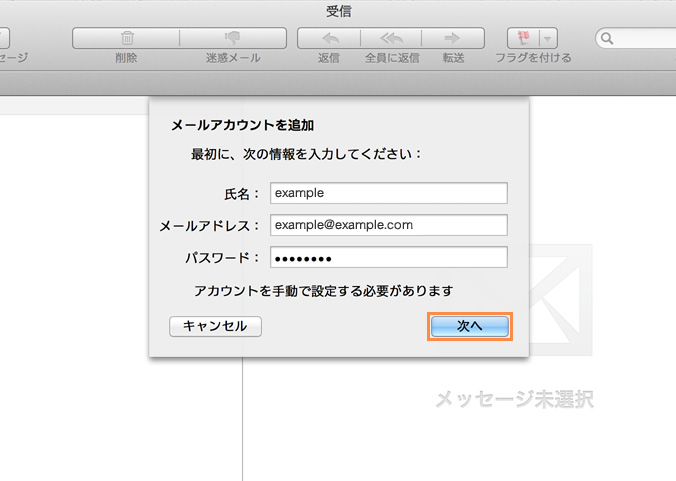This screenshot has width=676, height=481.
Task: Click the reply-all double arrow icon
Action: [x=391, y=38]
